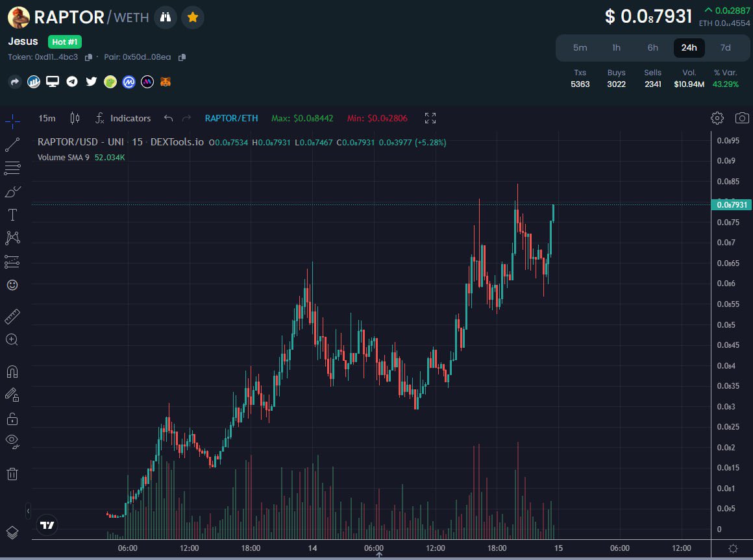This screenshot has height=560, width=753.
Task: Click the 14 date marker on time axis
Action: (312, 548)
